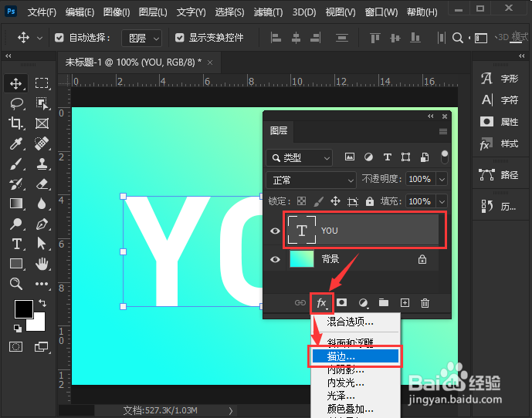
Task: Select the Gradient tool
Action: tap(16, 204)
